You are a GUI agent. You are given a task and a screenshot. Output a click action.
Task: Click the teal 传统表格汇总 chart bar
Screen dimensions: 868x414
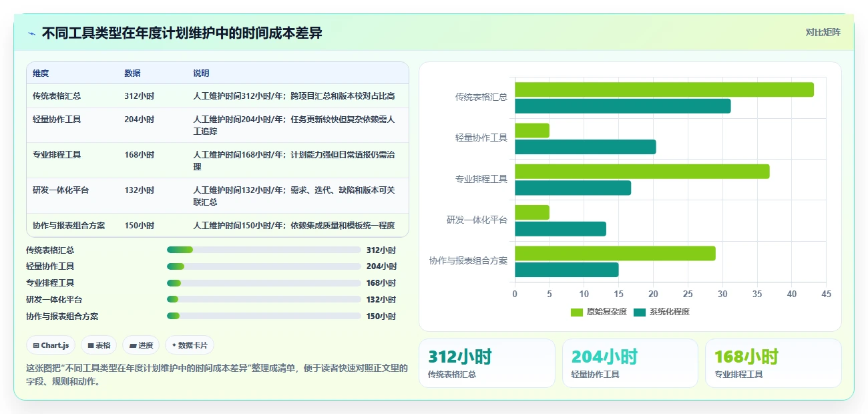(x=623, y=106)
